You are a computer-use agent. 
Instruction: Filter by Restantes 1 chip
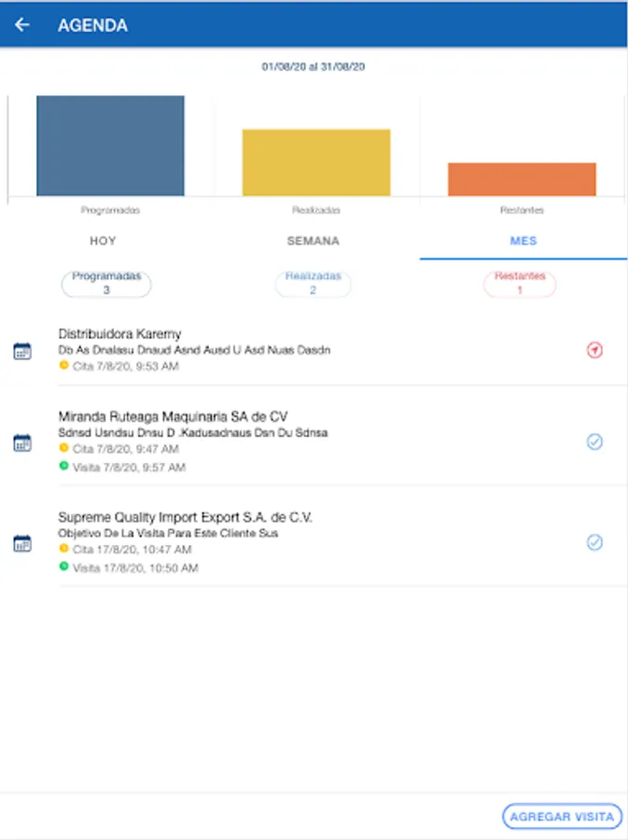click(x=520, y=284)
